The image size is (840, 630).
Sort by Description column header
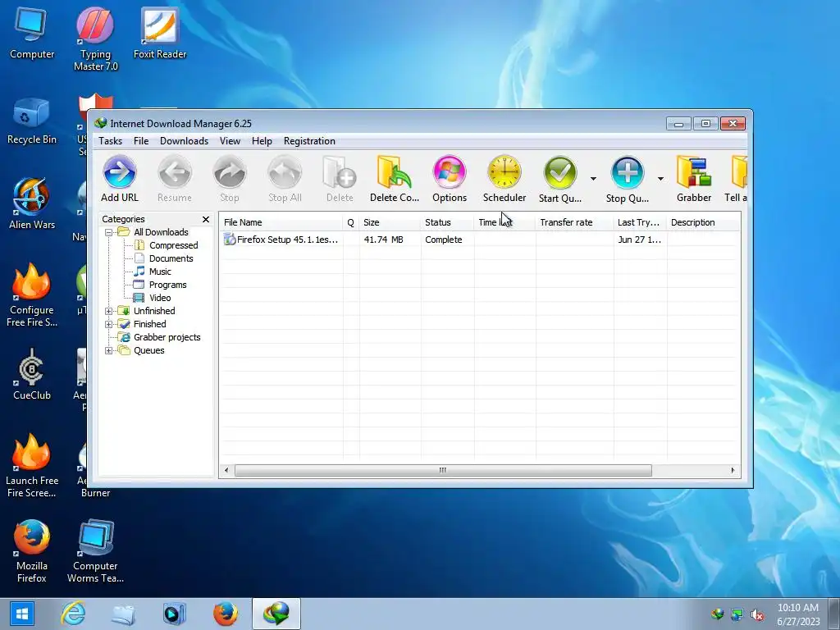click(x=703, y=222)
